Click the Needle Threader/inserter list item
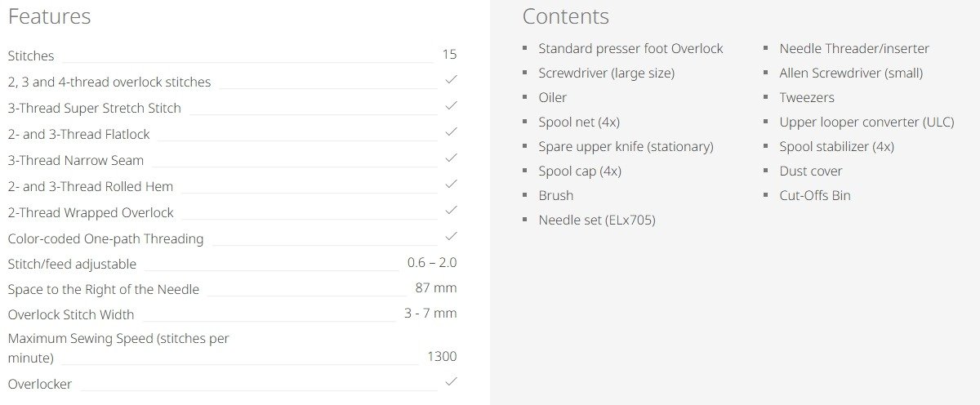980x405 pixels. pyautogui.click(x=854, y=49)
